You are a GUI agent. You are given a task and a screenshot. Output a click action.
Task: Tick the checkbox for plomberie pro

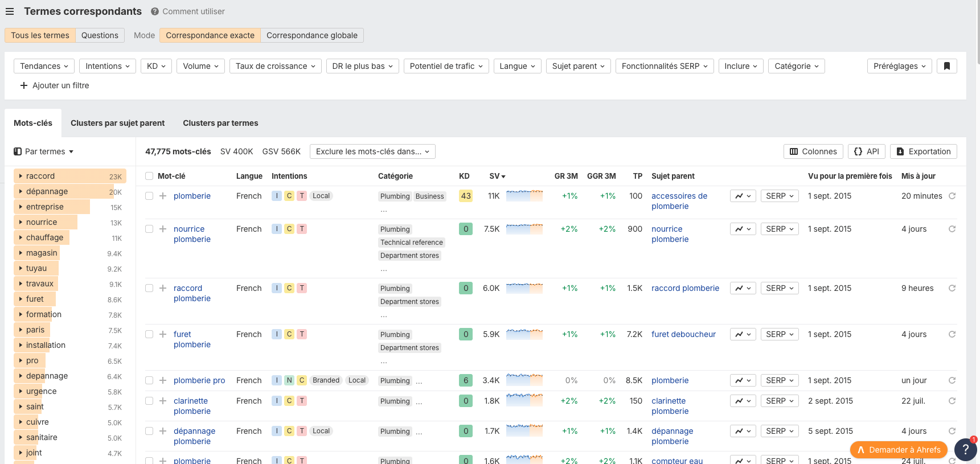click(149, 380)
